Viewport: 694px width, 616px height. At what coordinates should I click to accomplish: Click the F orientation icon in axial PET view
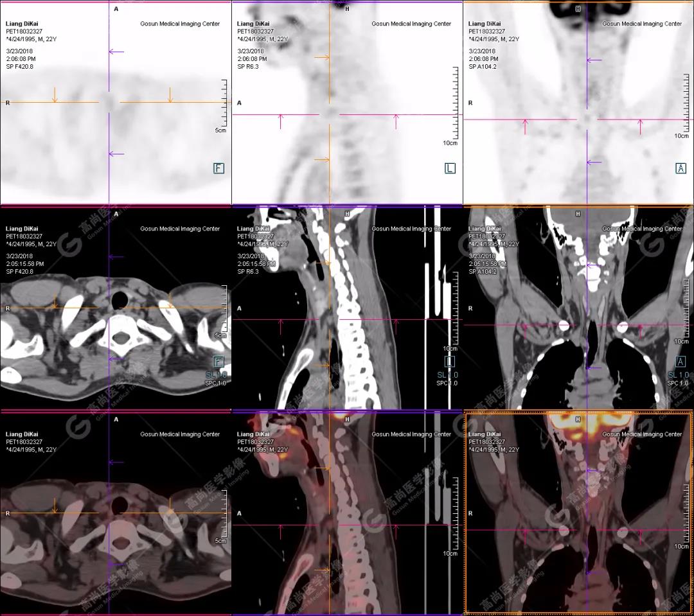point(218,168)
